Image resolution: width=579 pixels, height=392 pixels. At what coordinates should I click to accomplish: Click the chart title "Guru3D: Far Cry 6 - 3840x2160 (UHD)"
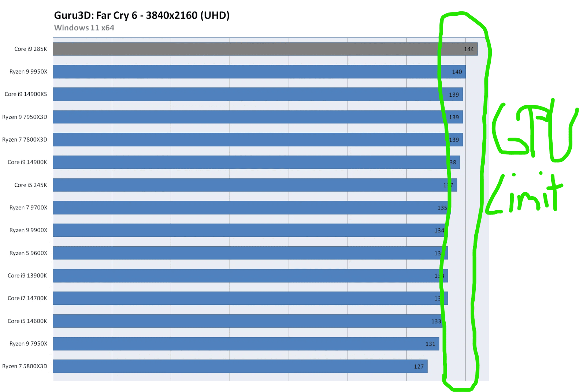[x=142, y=15]
